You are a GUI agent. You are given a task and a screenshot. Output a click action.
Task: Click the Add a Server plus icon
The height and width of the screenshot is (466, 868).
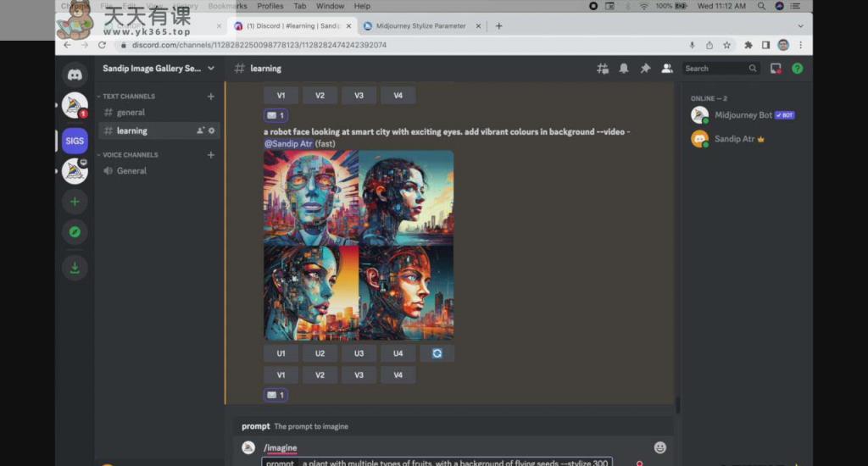point(75,202)
